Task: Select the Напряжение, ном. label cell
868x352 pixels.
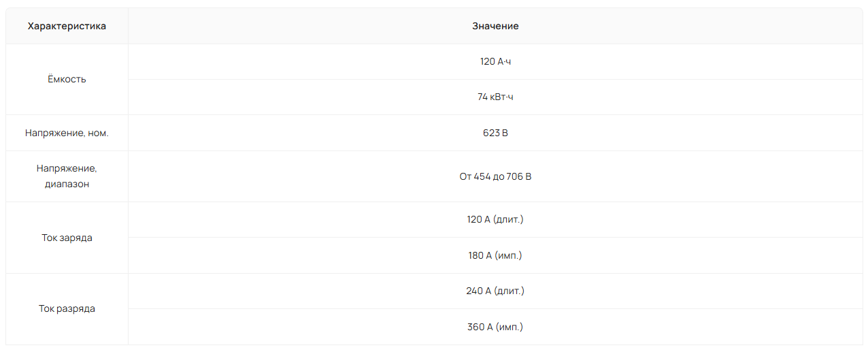Action: [67, 133]
